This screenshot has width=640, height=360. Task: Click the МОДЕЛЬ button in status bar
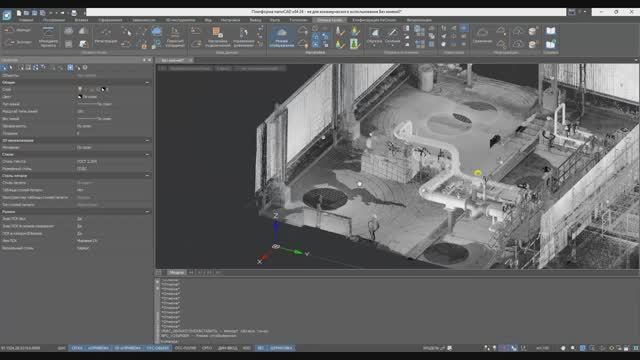point(431,348)
